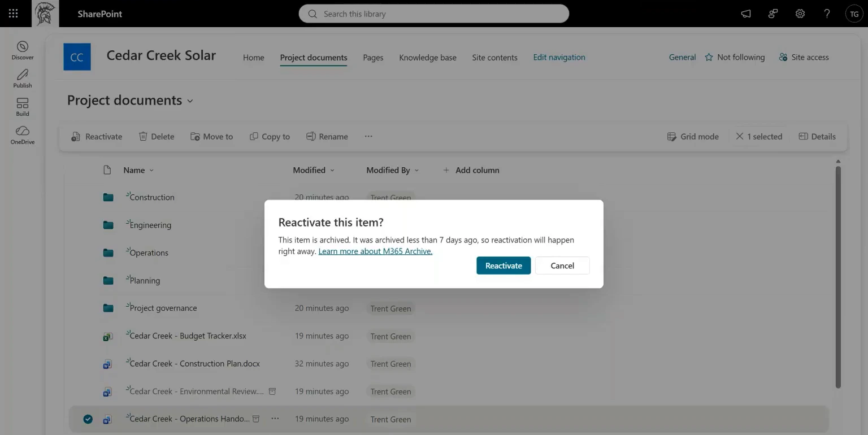Open Learn more about M365 Archive link
The image size is (868, 435).
[x=375, y=251]
